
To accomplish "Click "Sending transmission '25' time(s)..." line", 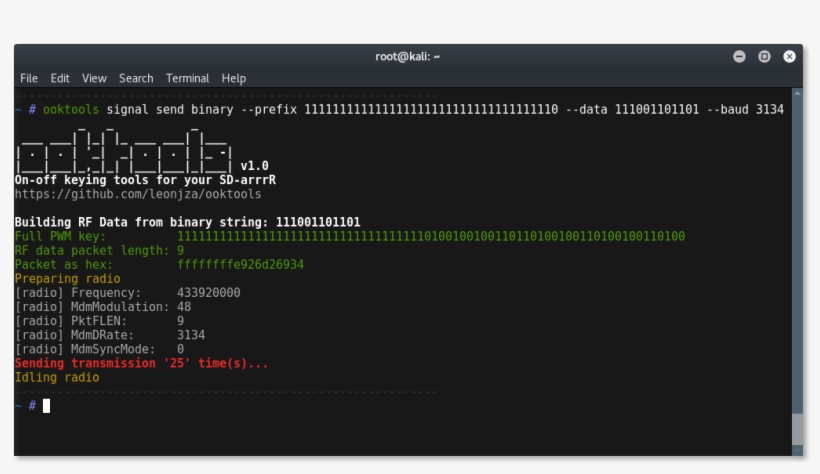I will pyautogui.click(x=141, y=364).
